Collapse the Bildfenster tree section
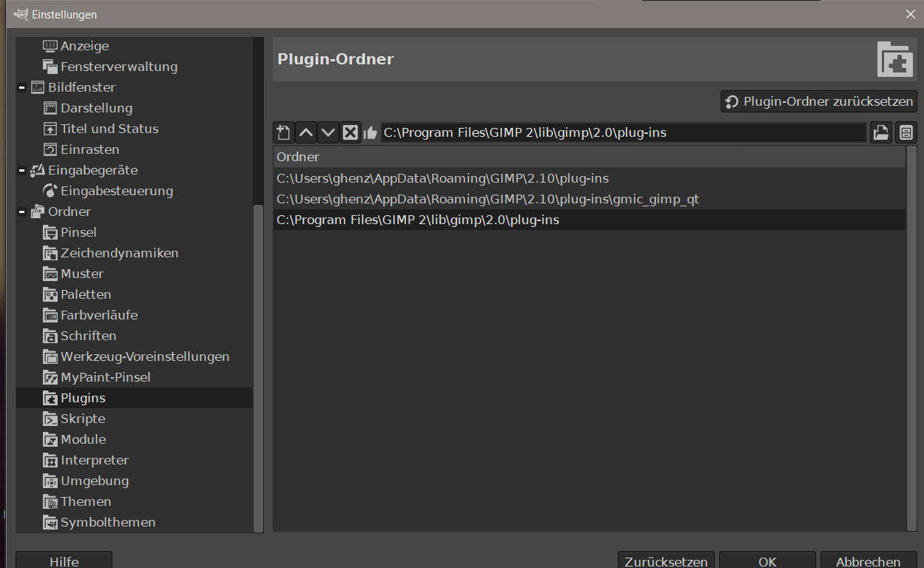924x568 pixels. [x=22, y=87]
